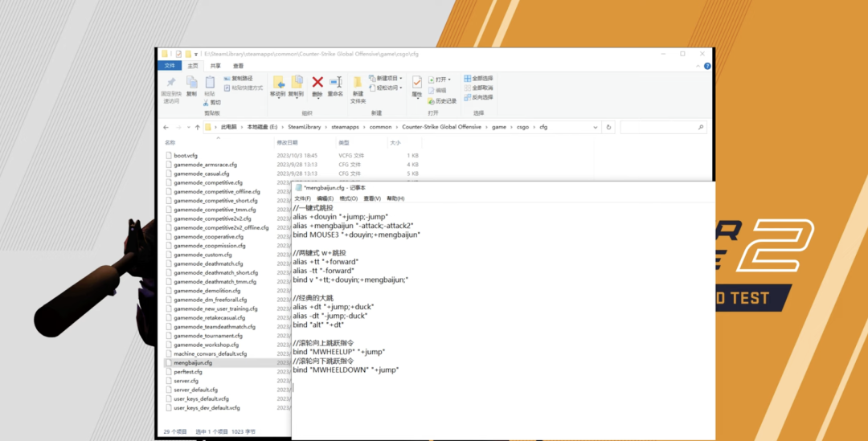The width and height of the screenshot is (868, 441).
Task: Toggle the quick access properties checkmark icon
Action: pyautogui.click(x=178, y=55)
